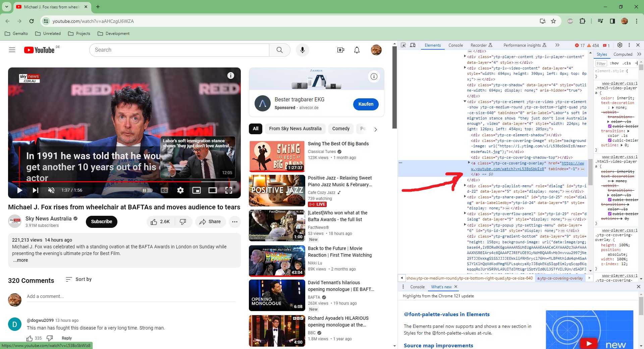644x349 pixels.
Task: Expand the video description with ...more
Action: coord(21,260)
